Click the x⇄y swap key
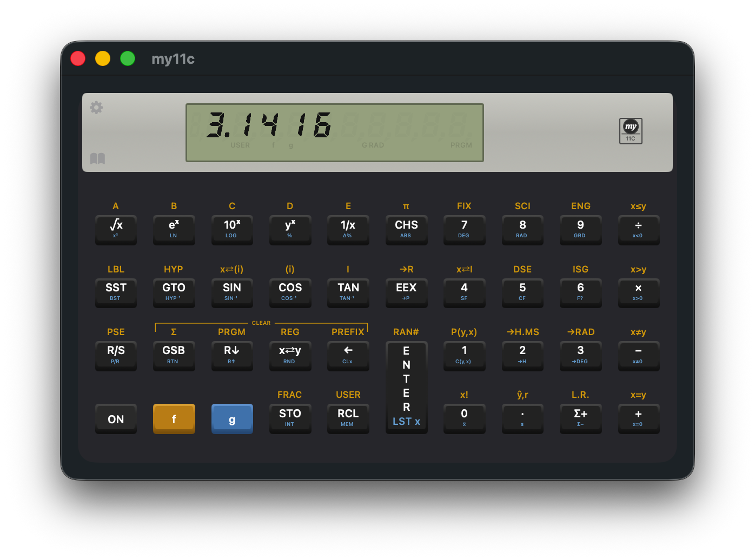Viewport: 755px width, 560px height. (x=290, y=356)
